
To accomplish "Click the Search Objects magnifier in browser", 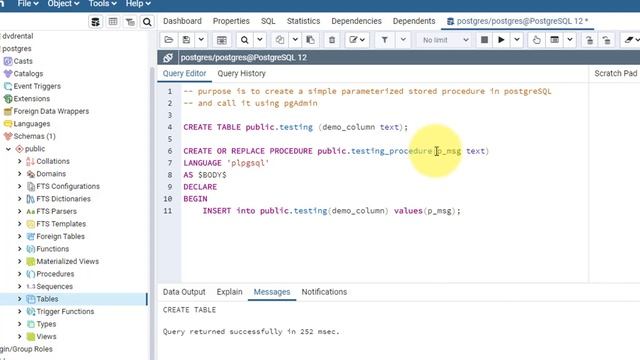I will coord(147,22).
